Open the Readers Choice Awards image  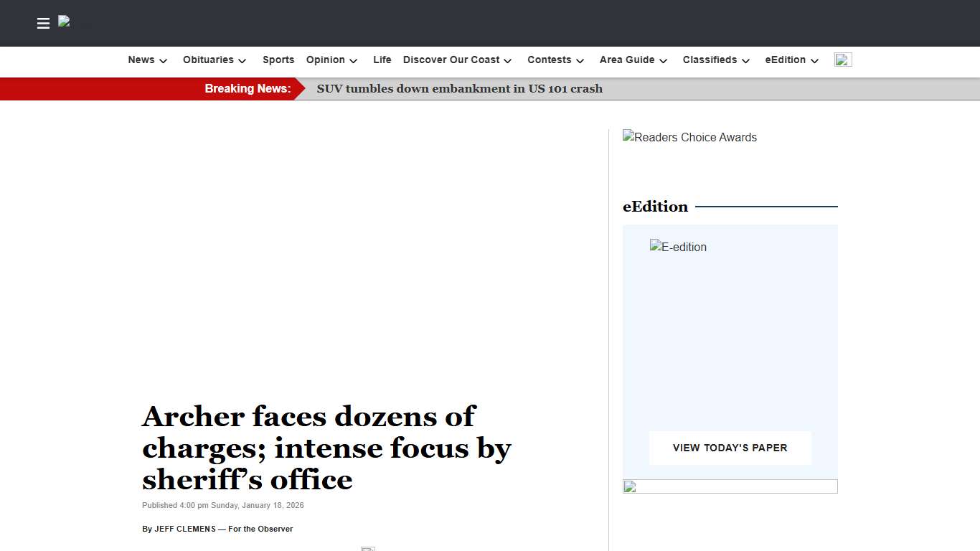pos(689,138)
